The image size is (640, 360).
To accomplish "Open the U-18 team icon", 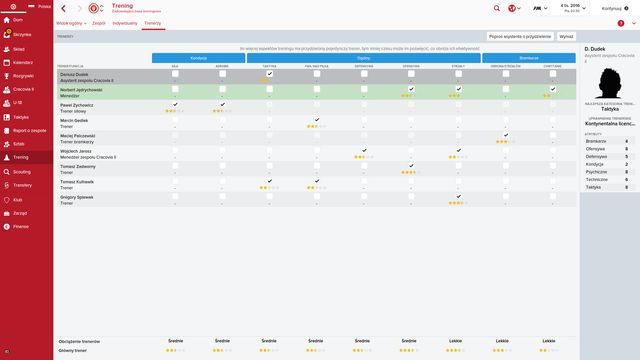I will 7,103.
